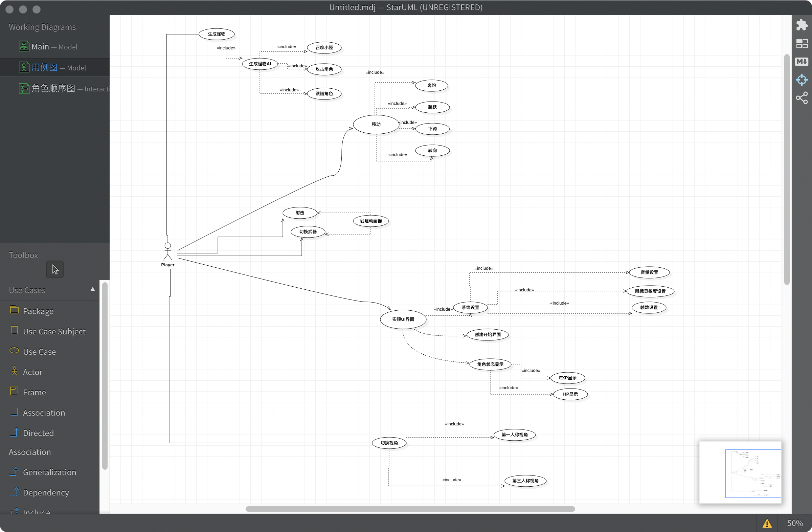Viewport: 812px width, 532px height.
Task: Pick the Package tool in Toolbox
Action: tap(38, 311)
